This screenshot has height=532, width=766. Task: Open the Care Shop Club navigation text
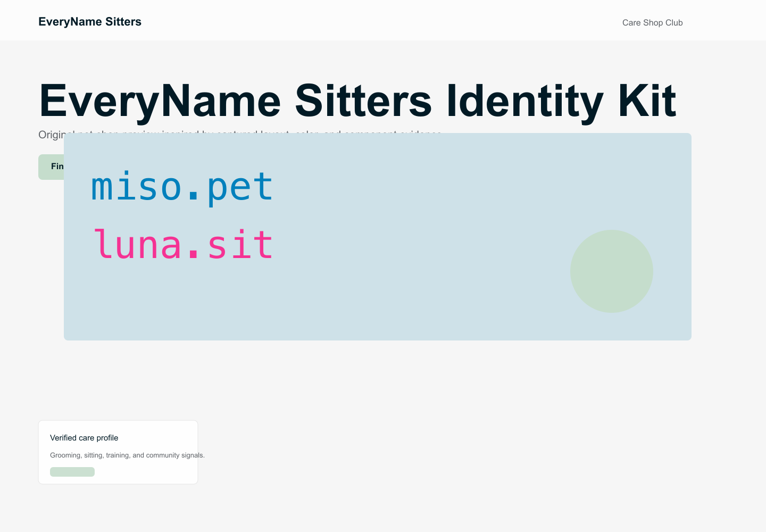[x=652, y=23]
